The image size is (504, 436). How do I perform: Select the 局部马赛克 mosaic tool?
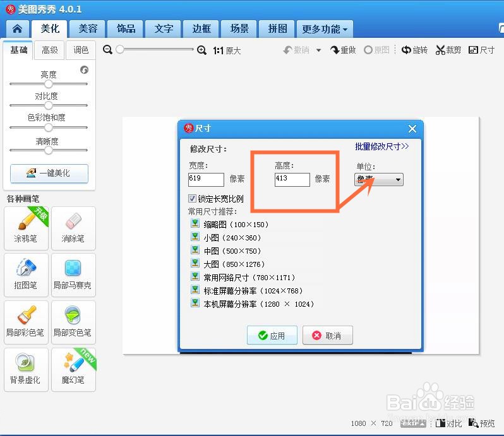[73, 275]
